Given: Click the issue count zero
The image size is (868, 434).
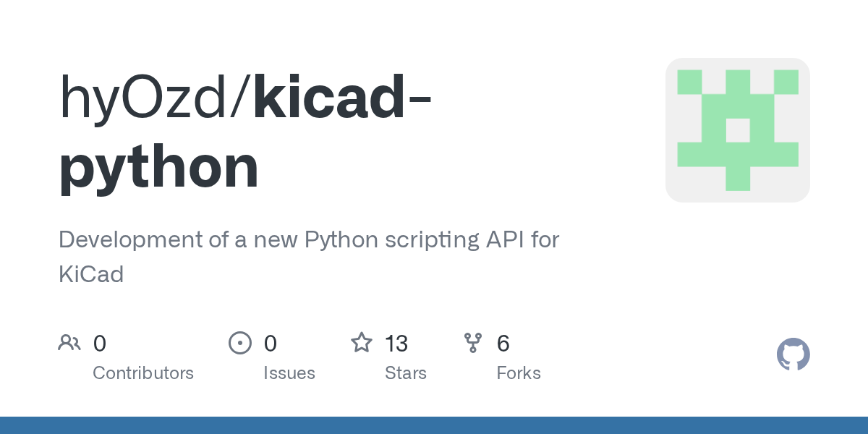Looking at the screenshot, I should pyautogui.click(x=271, y=344).
